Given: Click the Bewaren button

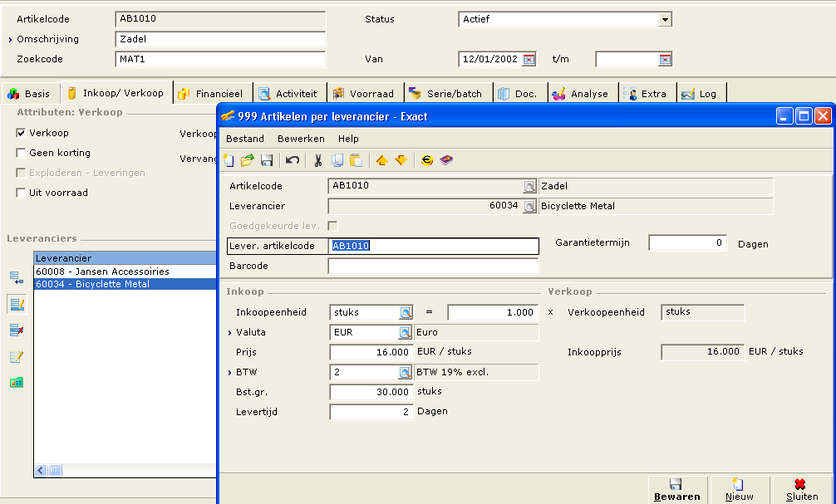Looking at the screenshot, I should tap(677, 490).
